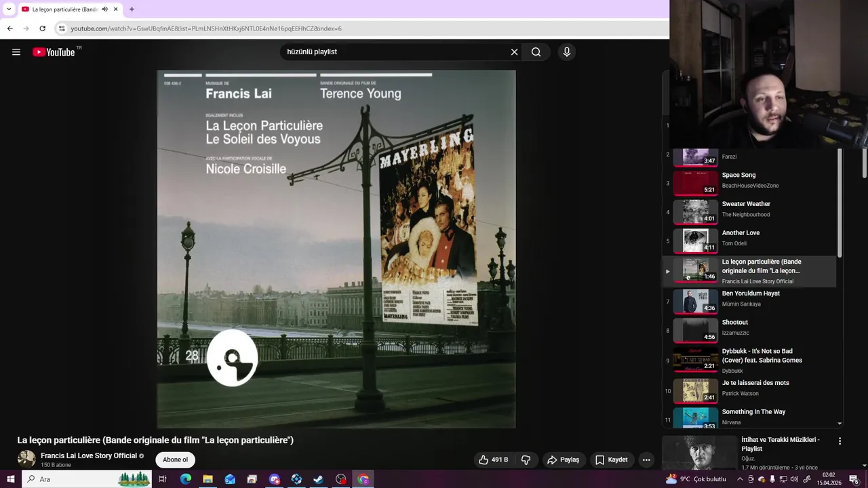Open the weather widget "9°C Çok bulutlu"
This screenshot has width=868, height=488.
tap(696, 479)
